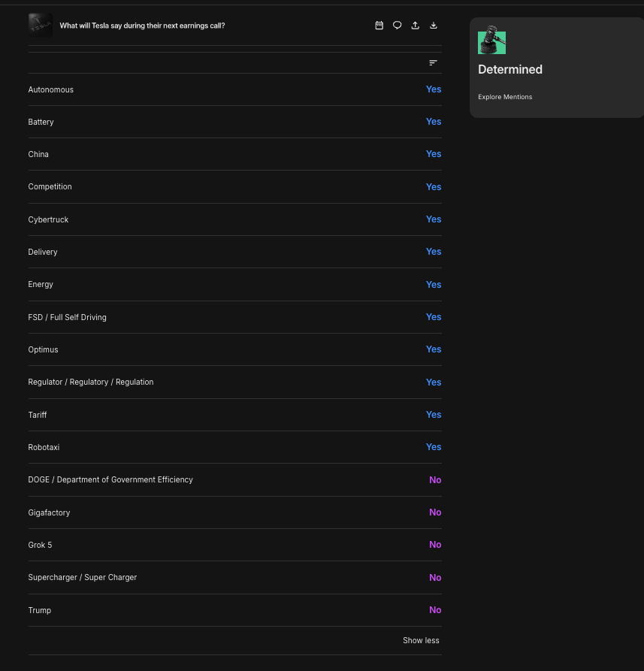Click No result for Supercharger row
Image resolution: width=644 pixels, height=671 pixels.
tap(435, 577)
